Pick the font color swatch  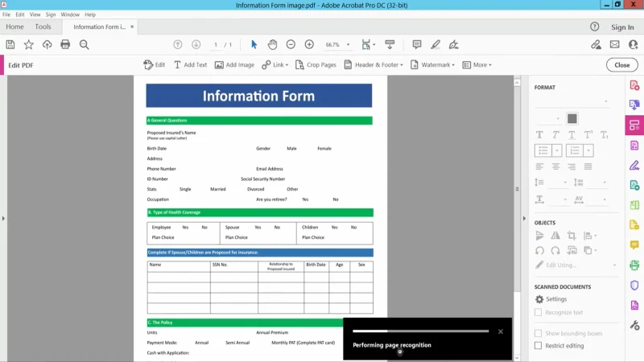[x=572, y=118]
